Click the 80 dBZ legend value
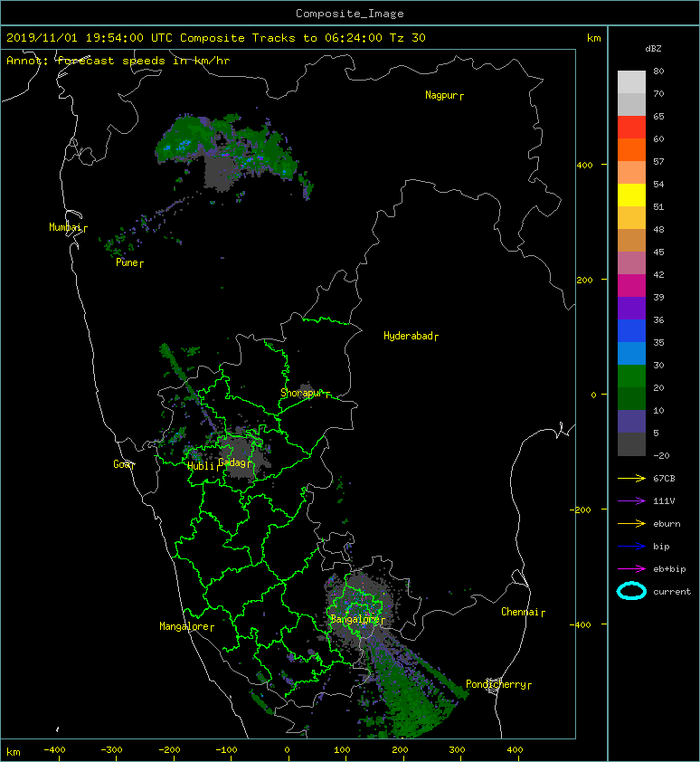This screenshot has height=762, width=700. [658, 71]
